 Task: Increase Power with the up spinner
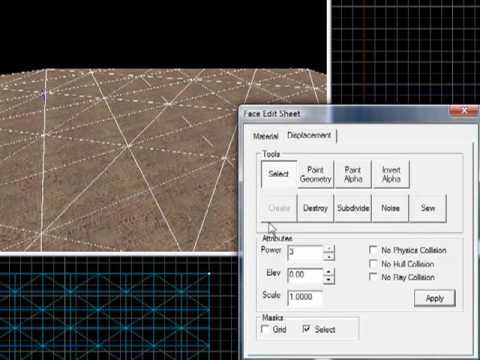pyautogui.click(x=329, y=249)
